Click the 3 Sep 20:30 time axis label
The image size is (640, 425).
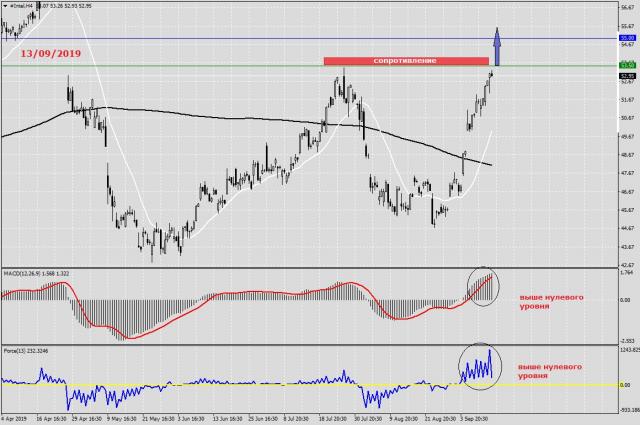(x=475, y=419)
